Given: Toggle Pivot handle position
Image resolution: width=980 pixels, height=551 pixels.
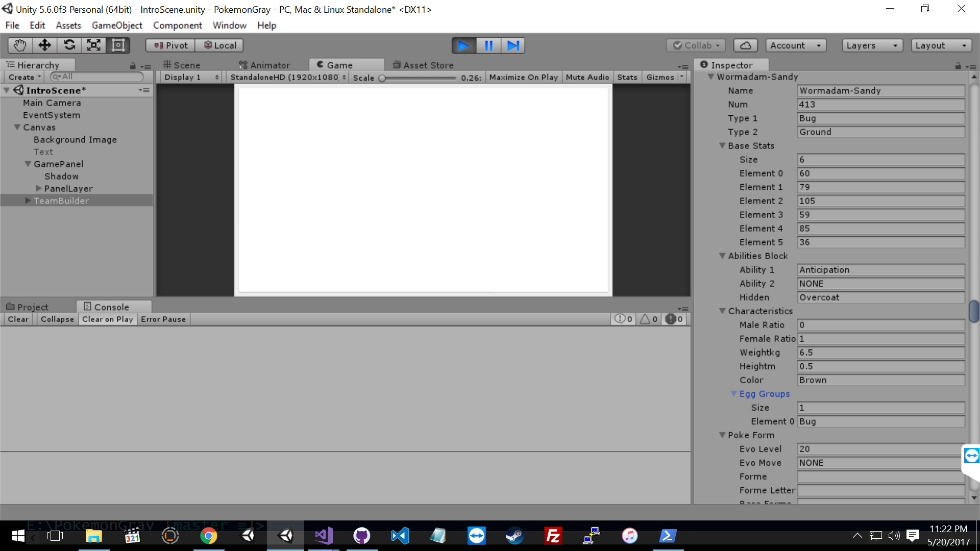Looking at the screenshot, I should pos(170,45).
